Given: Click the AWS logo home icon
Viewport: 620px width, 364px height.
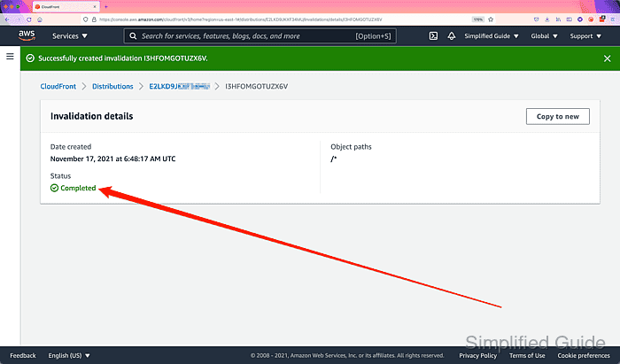Looking at the screenshot, I should (27, 35).
